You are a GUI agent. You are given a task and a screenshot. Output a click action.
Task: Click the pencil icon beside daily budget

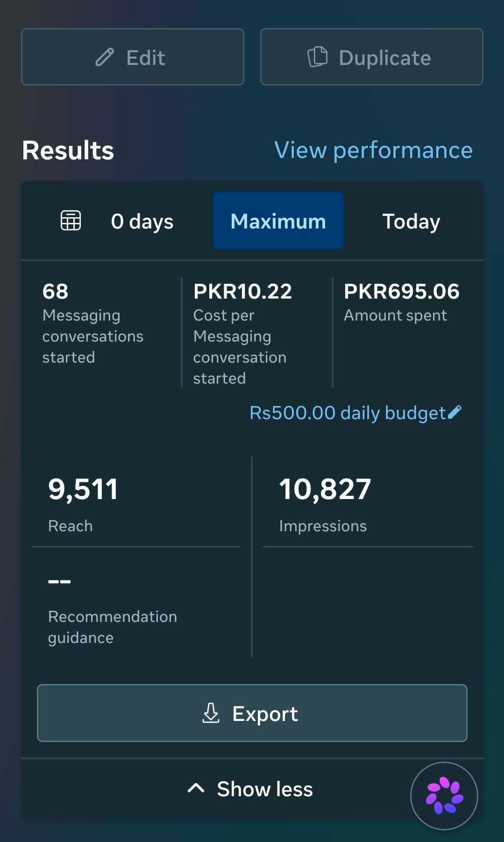[454, 412]
